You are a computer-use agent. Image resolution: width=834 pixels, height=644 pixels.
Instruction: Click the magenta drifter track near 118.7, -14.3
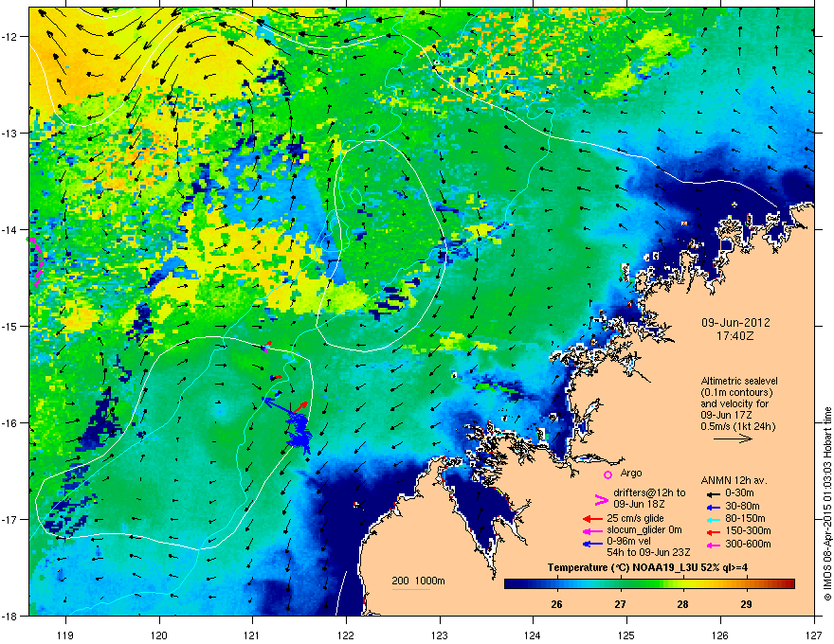pos(36,262)
